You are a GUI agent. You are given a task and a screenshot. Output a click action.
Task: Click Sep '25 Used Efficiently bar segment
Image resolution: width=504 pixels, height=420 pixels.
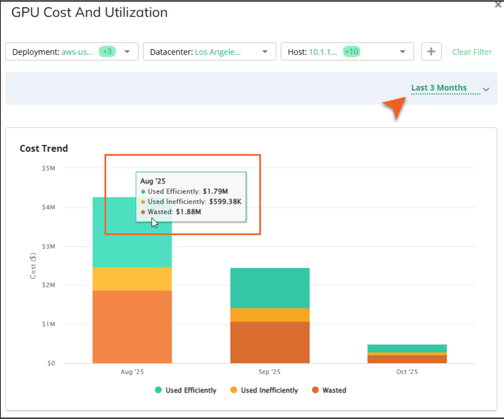(x=270, y=288)
